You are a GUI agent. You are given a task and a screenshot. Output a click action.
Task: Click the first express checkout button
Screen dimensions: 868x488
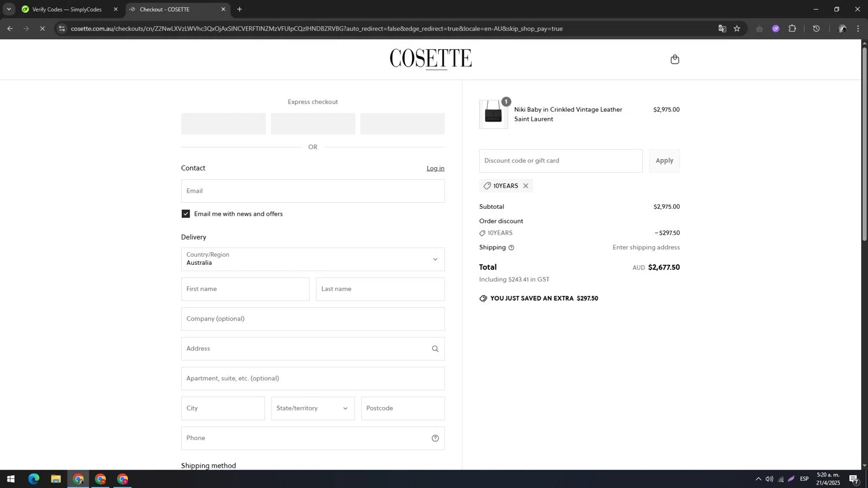click(x=223, y=124)
